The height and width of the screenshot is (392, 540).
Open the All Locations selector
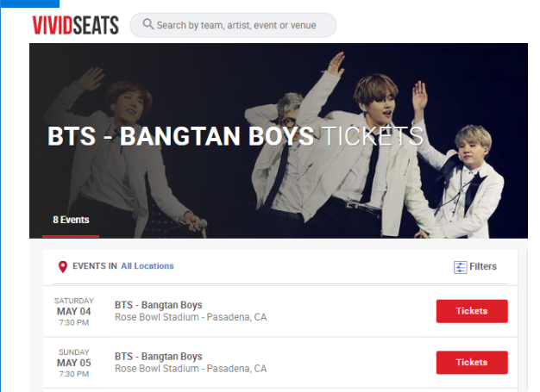(x=147, y=266)
